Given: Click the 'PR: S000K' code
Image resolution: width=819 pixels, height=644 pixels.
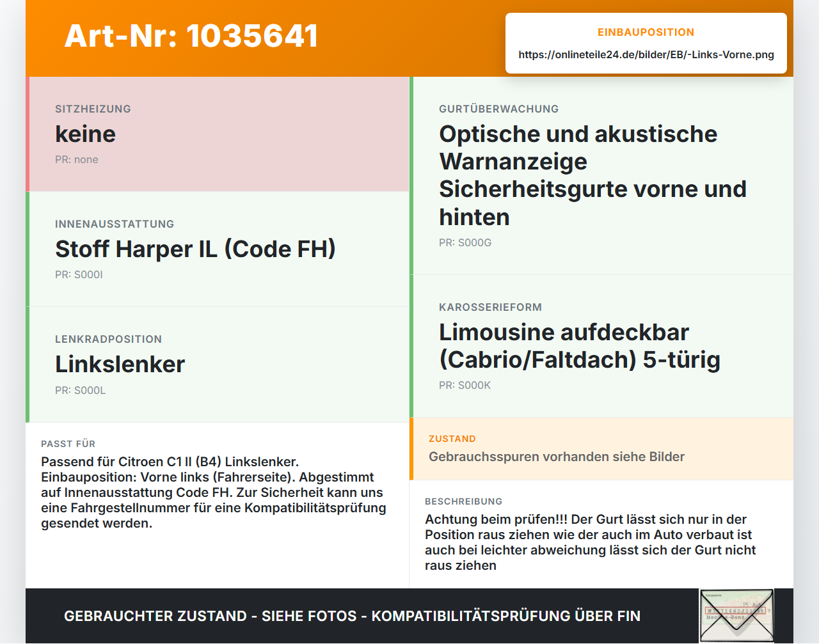Looking at the screenshot, I should tap(465, 385).
